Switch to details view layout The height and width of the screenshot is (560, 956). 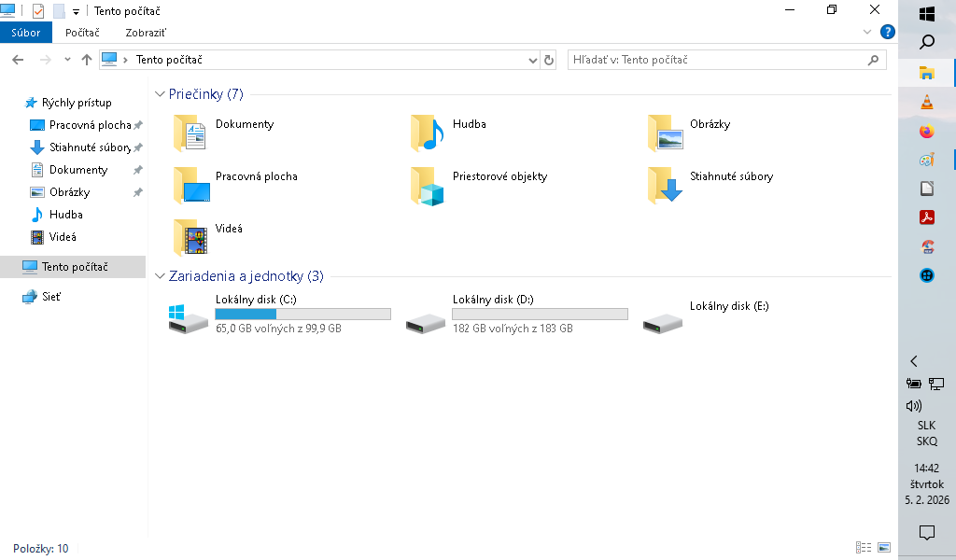[x=863, y=548]
